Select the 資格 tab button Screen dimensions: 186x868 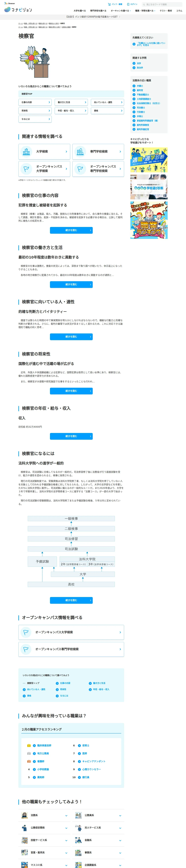107,111
